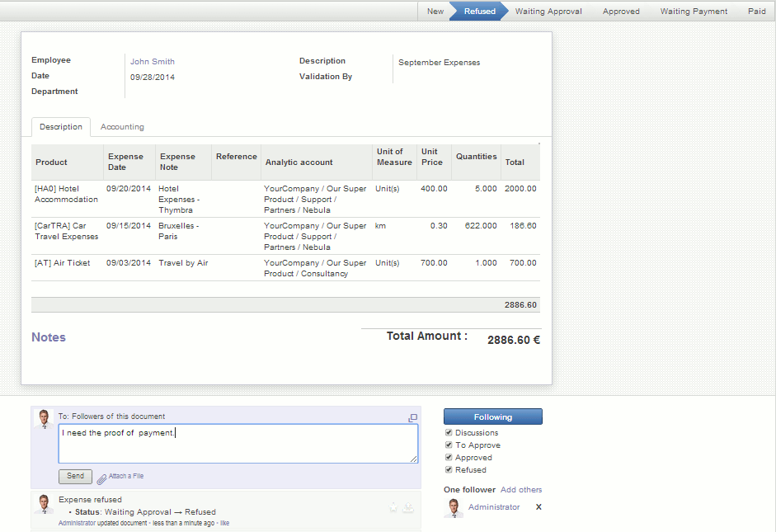
Task: Open full message composer popup icon
Action: (x=412, y=418)
